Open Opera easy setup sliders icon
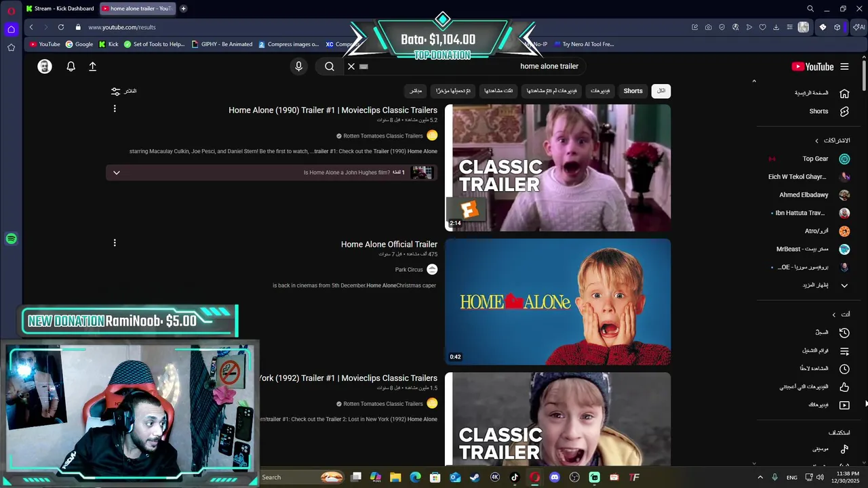This screenshot has height=488, width=868. 789,27
